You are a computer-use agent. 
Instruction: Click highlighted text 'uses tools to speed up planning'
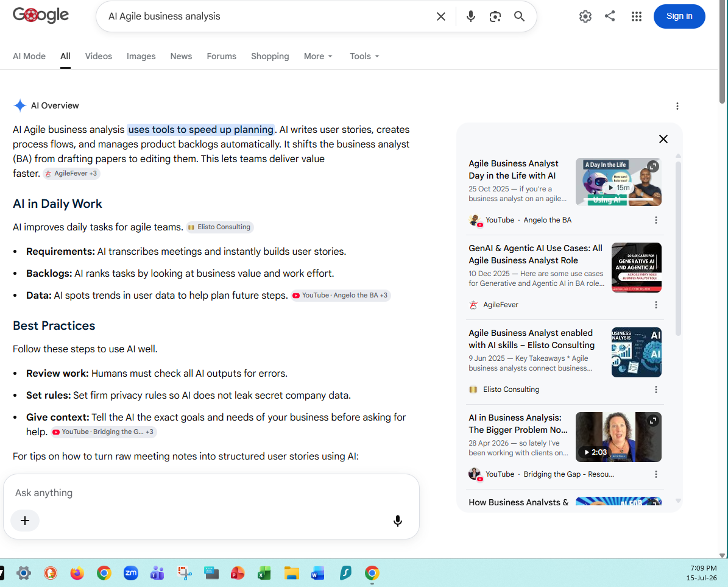point(200,130)
